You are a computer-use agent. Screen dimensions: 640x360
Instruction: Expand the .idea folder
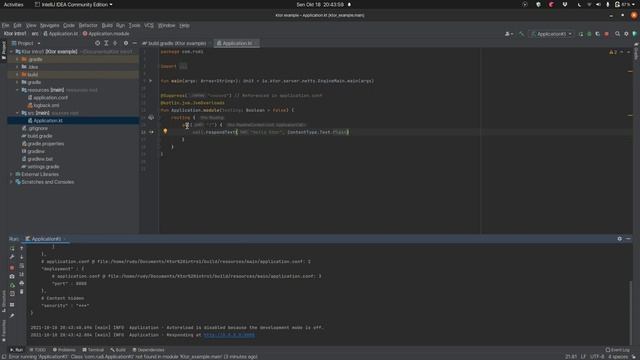tap(17, 67)
